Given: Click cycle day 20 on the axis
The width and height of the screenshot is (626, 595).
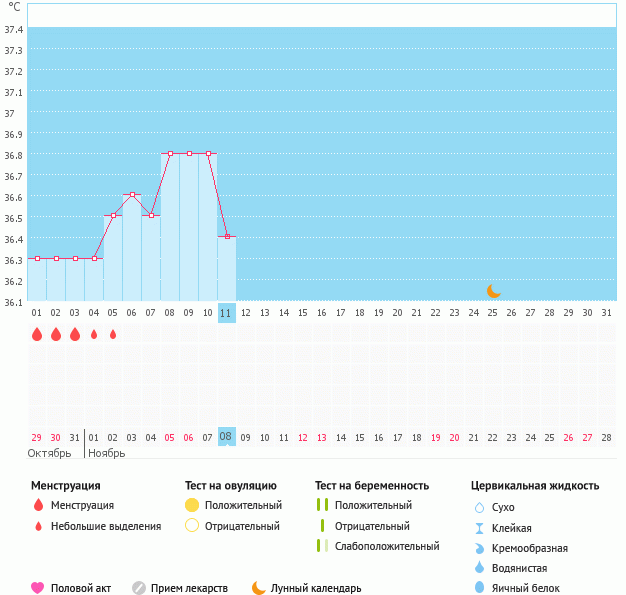Looking at the screenshot, I should [397, 312].
